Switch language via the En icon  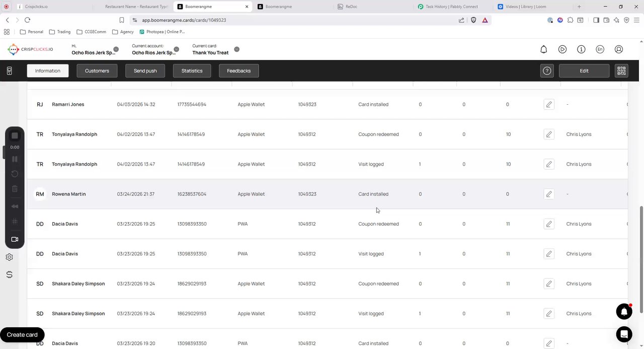[x=600, y=49]
